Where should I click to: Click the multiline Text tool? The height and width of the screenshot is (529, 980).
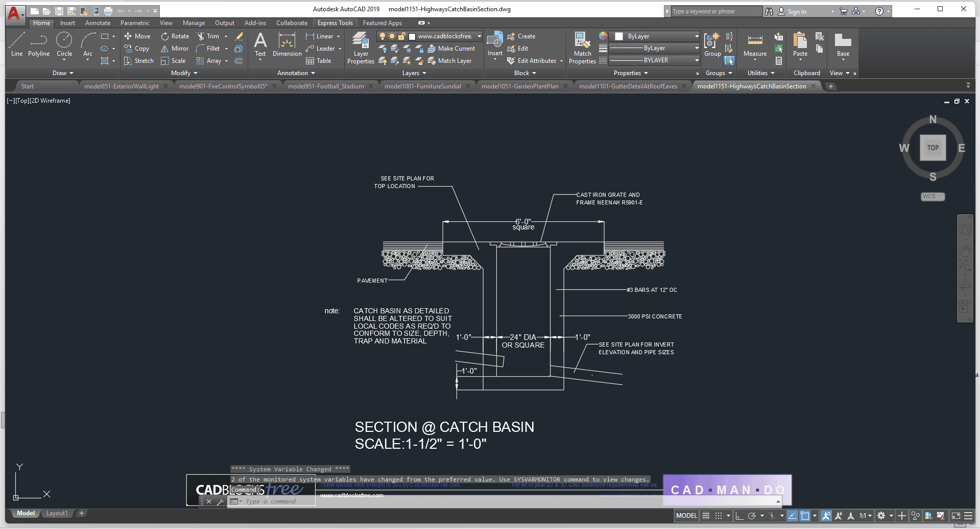[x=260, y=44]
